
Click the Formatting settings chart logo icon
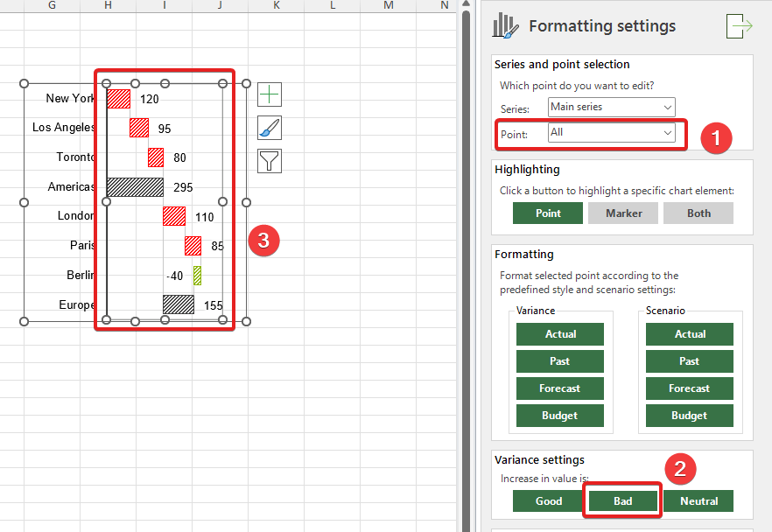(506, 26)
